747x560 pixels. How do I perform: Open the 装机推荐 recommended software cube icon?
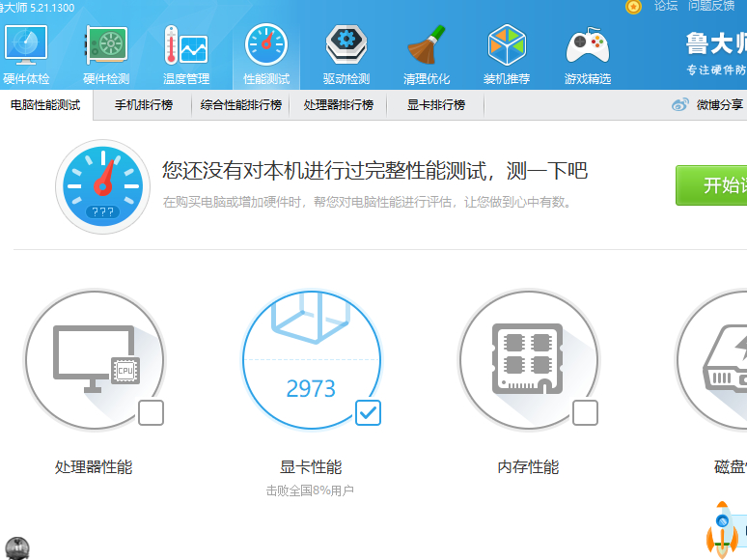coord(507,44)
